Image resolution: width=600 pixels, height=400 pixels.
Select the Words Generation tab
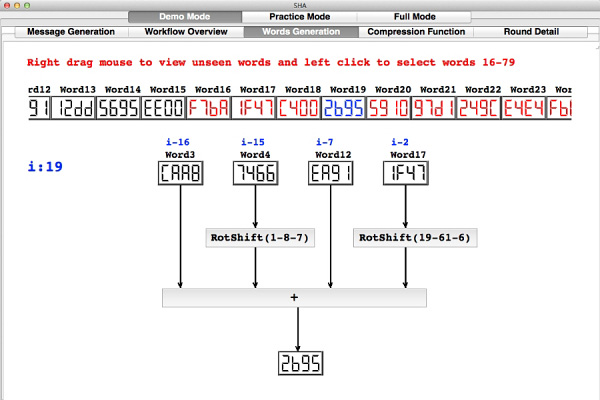pos(298,31)
